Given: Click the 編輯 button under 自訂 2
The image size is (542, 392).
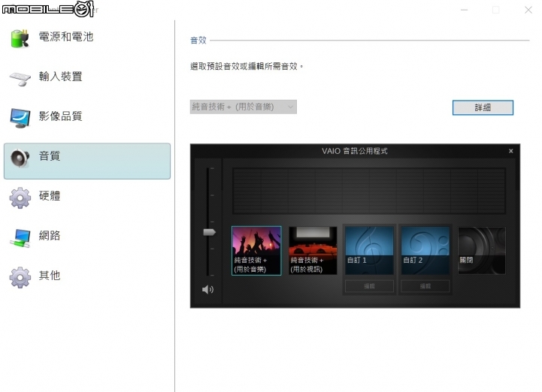Looking at the screenshot, I should point(425,286).
